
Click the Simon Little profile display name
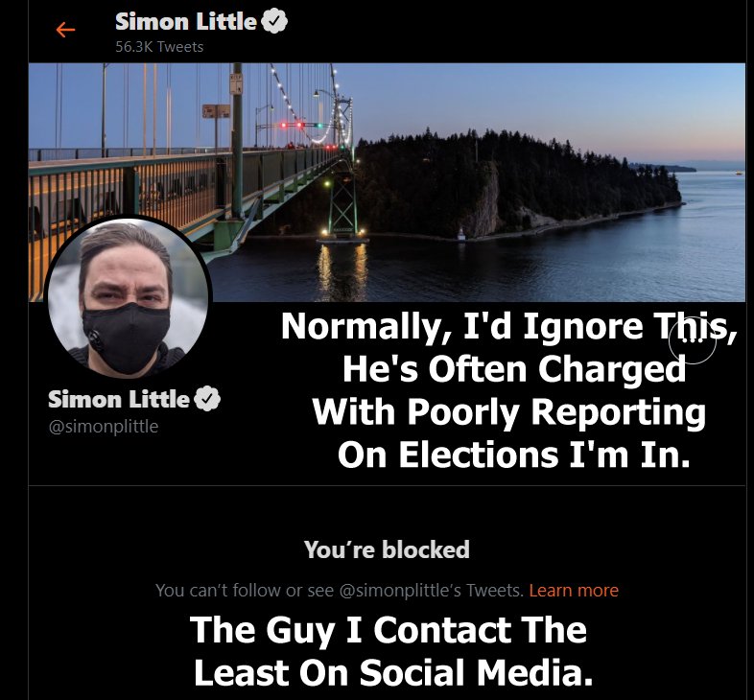tap(119, 399)
